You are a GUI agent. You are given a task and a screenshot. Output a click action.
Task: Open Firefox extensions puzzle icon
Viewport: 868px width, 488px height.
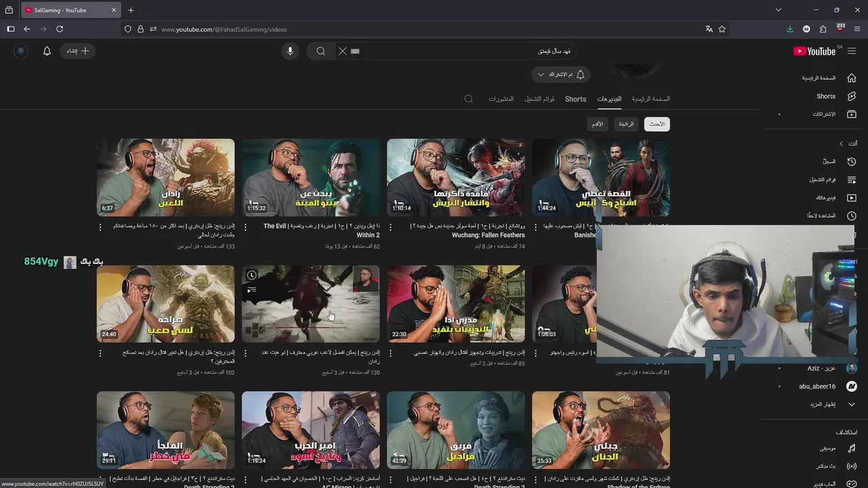pyautogui.click(x=823, y=29)
